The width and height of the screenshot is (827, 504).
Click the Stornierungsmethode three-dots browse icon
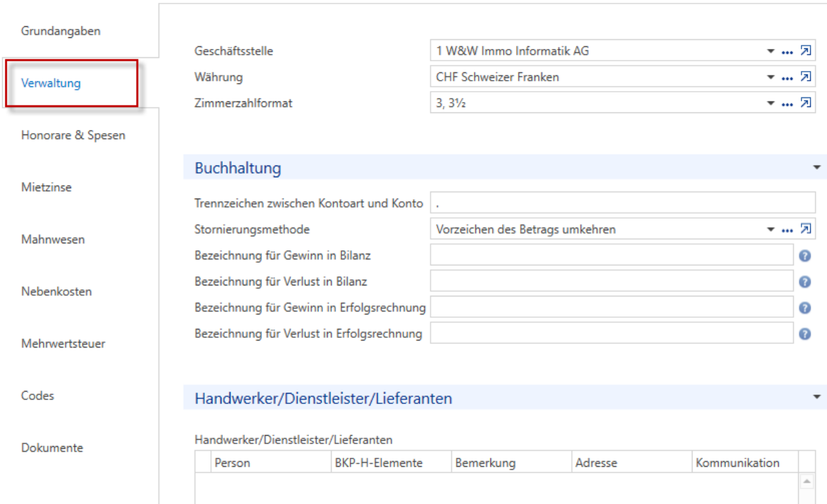tap(788, 230)
